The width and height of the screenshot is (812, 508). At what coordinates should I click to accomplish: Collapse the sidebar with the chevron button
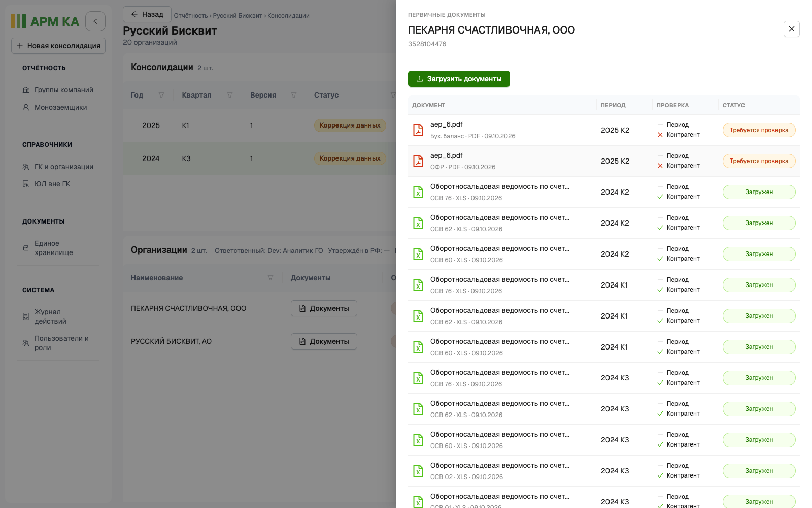95,21
